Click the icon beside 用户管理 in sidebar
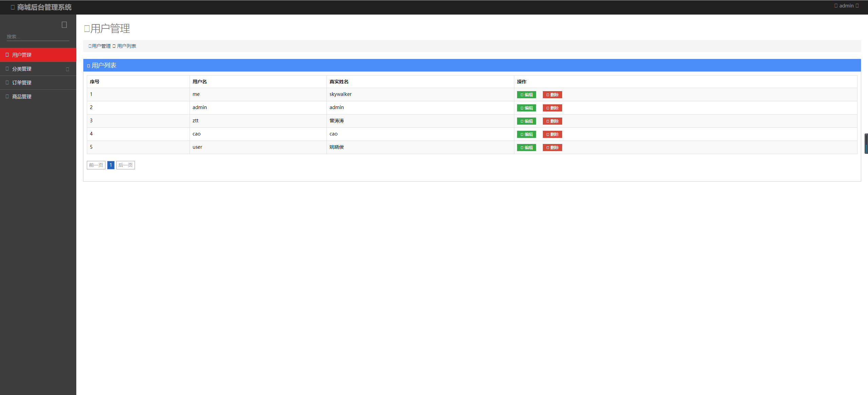The image size is (868, 395). point(7,55)
